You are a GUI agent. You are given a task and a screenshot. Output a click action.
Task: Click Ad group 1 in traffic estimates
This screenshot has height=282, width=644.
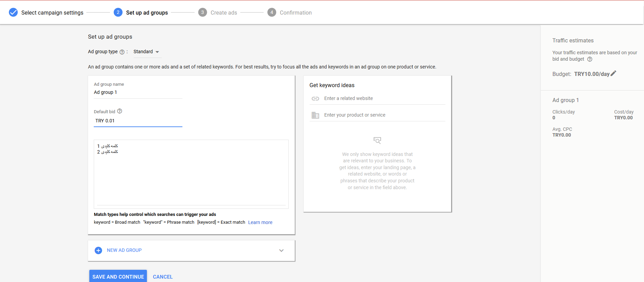(565, 100)
